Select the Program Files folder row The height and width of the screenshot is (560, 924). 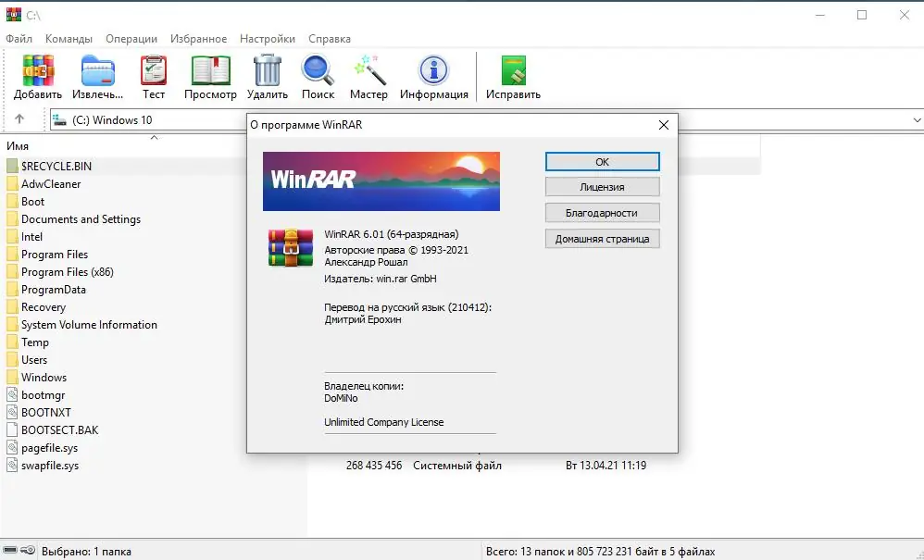(55, 255)
